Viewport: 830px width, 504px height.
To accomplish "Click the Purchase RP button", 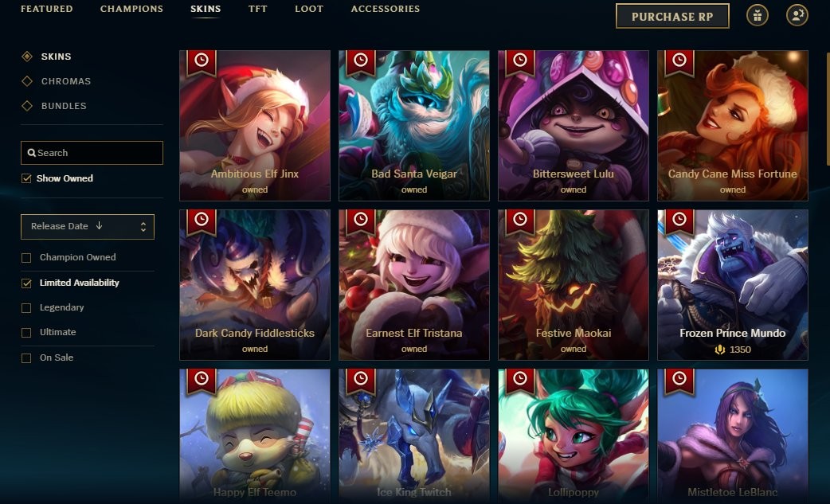I will (x=672, y=17).
